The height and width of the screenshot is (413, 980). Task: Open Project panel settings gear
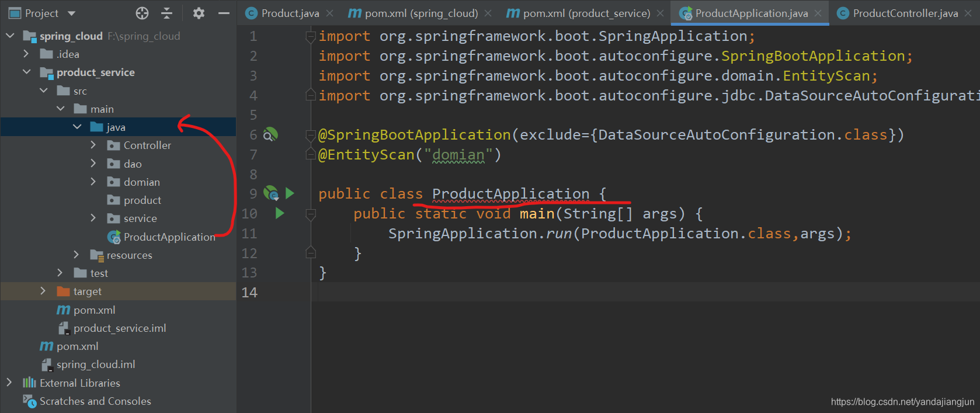199,13
